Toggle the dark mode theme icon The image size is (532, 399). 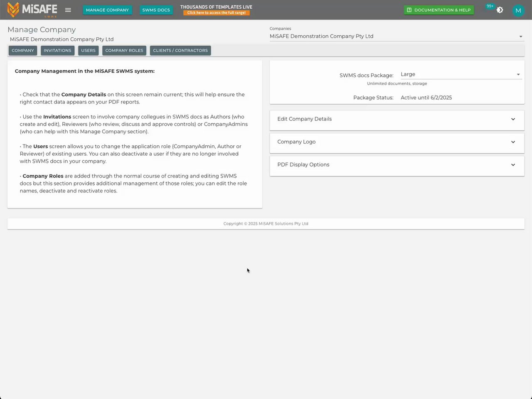(500, 10)
